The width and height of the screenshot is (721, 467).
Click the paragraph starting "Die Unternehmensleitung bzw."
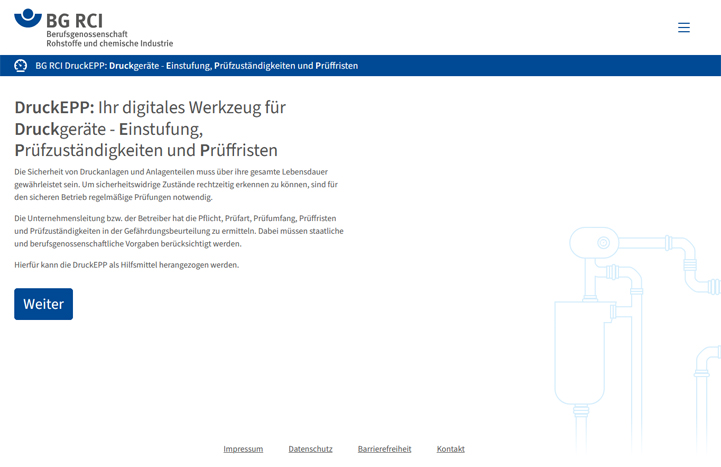click(178, 231)
